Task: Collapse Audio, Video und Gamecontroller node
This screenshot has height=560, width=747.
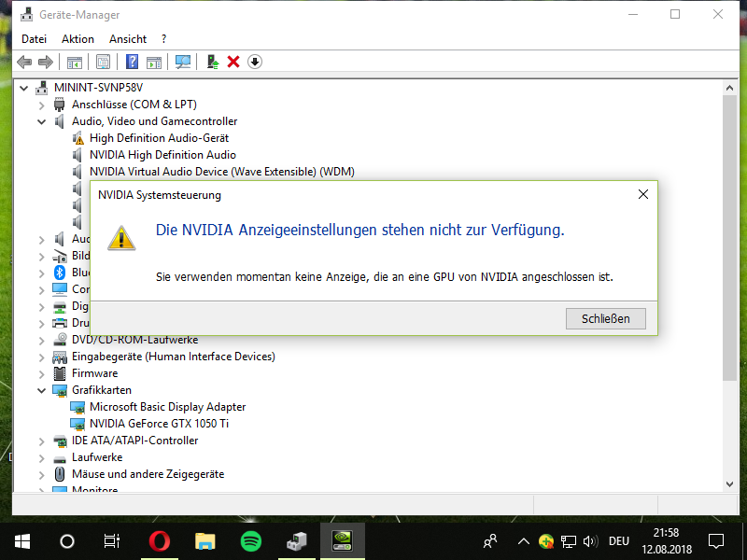Action: click(41, 122)
